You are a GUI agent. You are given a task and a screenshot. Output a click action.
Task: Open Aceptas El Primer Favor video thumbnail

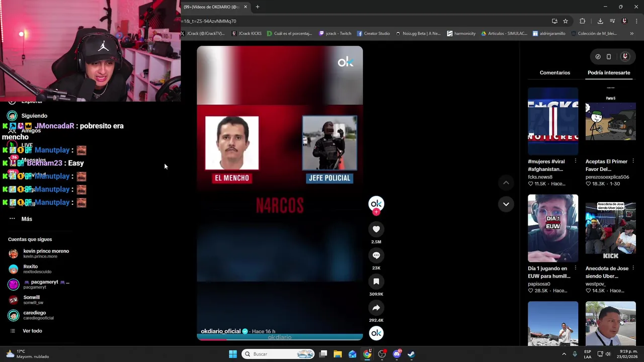click(610, 122)
